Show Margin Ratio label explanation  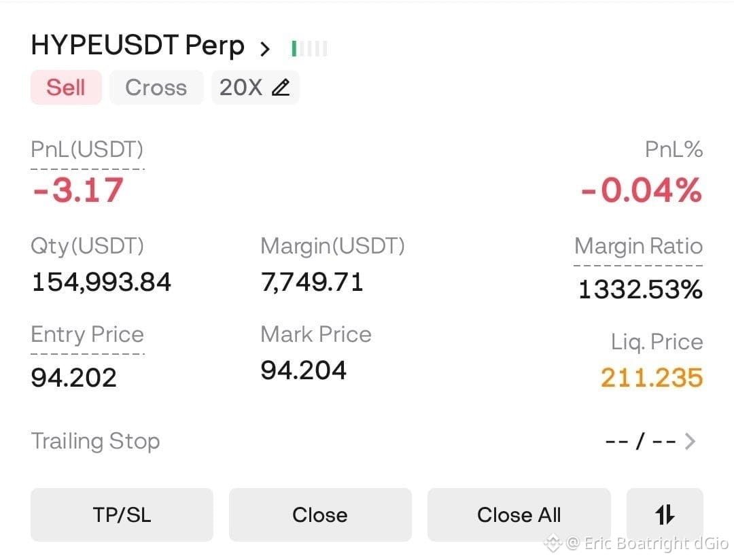(638, 246)
